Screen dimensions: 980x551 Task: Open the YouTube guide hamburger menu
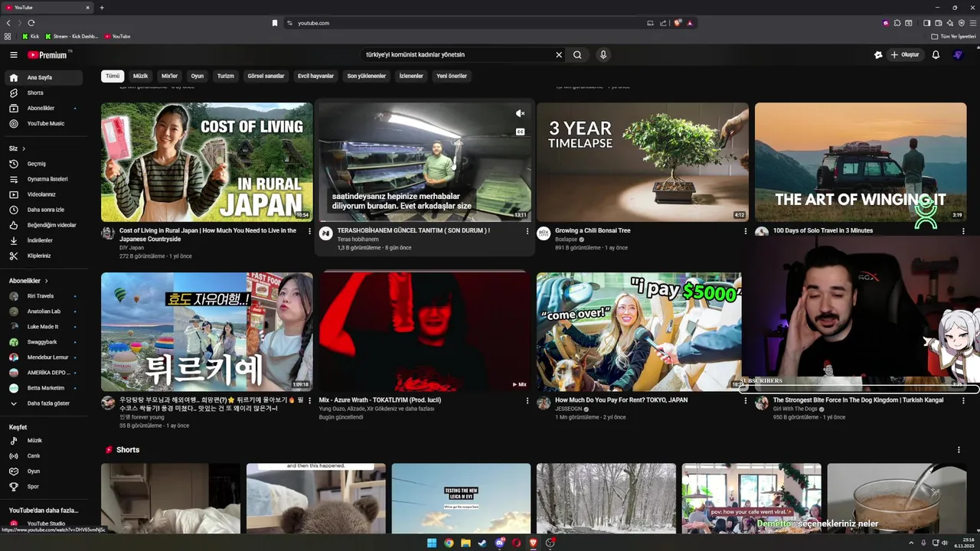pyautogui.click(x=14, y=55)
